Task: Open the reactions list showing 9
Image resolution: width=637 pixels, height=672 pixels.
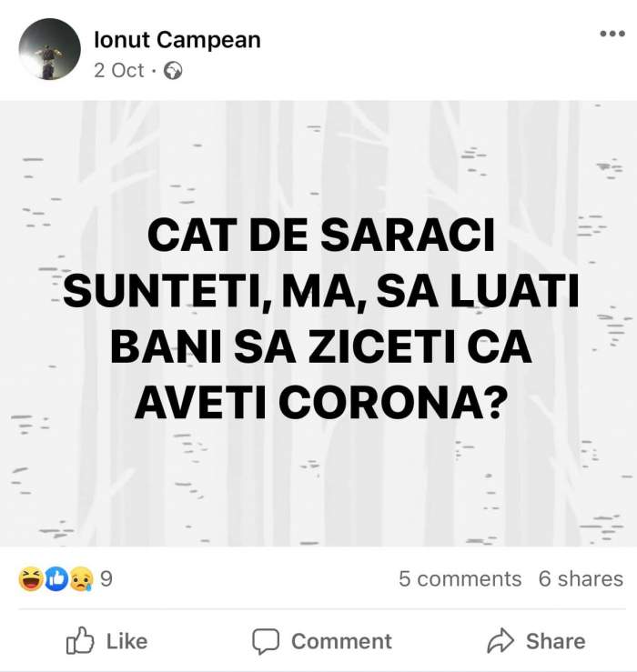Action: pos(106,579)
